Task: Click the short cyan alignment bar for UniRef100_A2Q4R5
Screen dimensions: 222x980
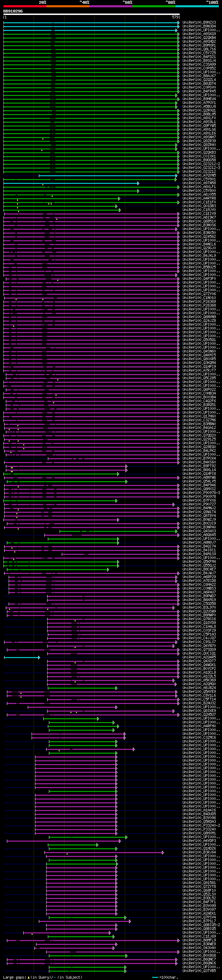Action: tap(22, 657)
